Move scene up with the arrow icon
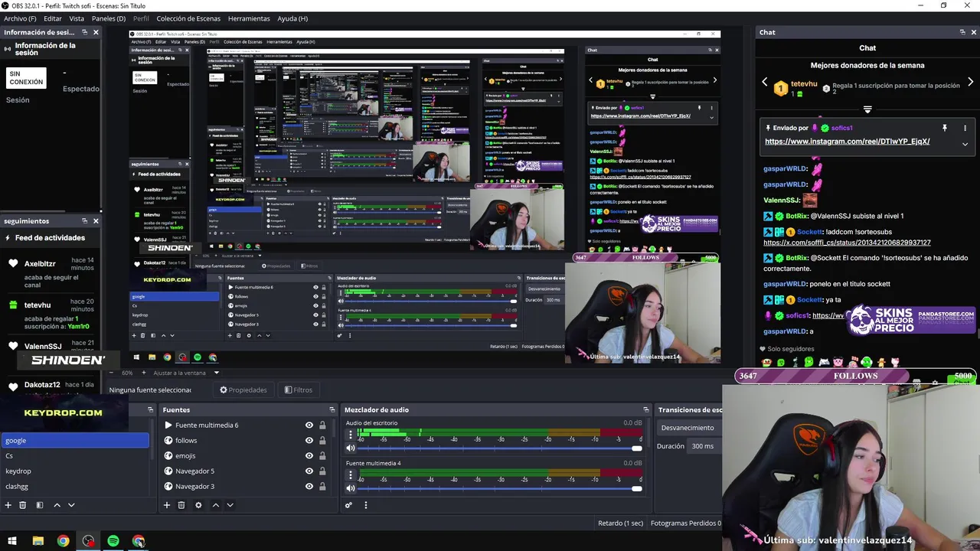Screen dimensions: 980x551 (57, 505)
